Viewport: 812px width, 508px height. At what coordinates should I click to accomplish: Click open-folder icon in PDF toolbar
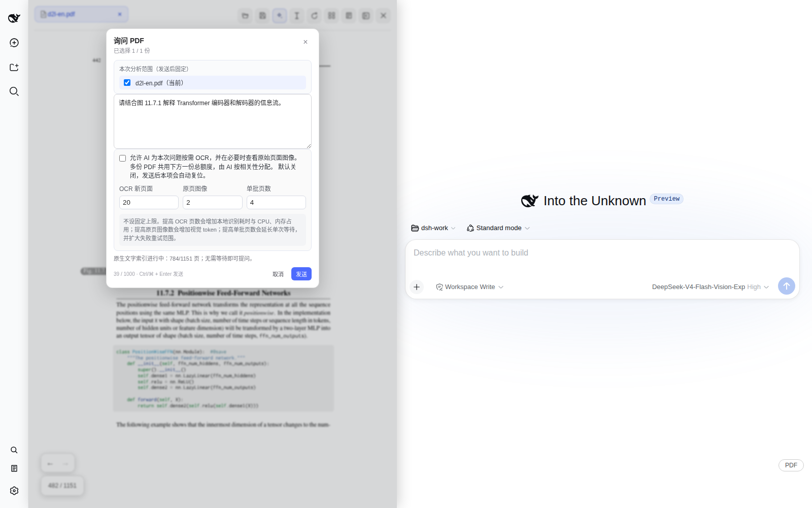click(245, 16)
